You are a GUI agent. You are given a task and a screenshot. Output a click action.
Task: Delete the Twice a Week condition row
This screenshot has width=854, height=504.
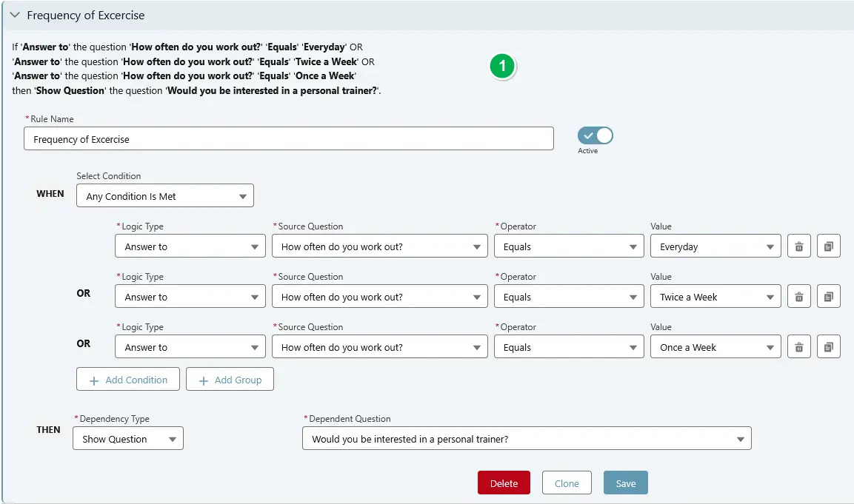click(x=798, y=296)
